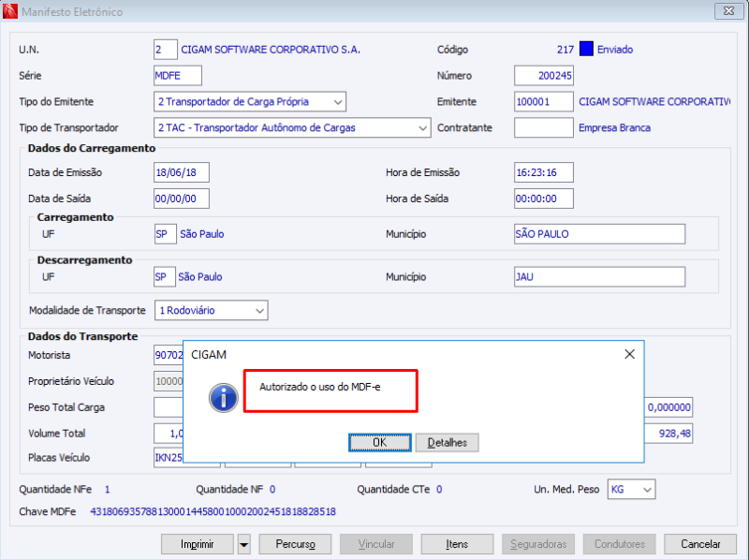
Task: Click the Imprimir button
Action: pos(198,544)
